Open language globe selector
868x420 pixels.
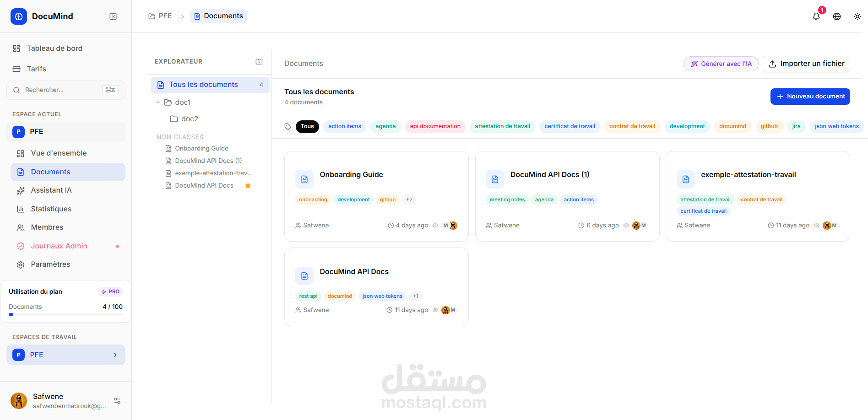[x=837, y=16]
